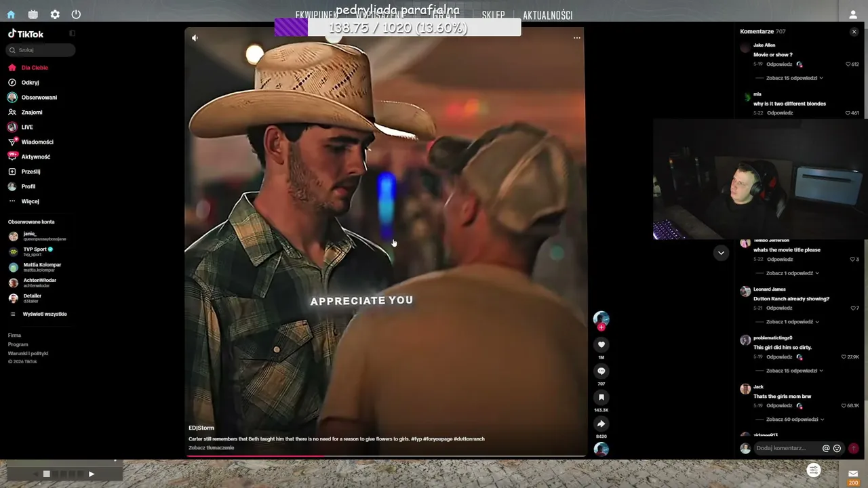This screenshot has width=868, height=488.
Task: Like Leonard James's comment
Action: pos(854,308)
